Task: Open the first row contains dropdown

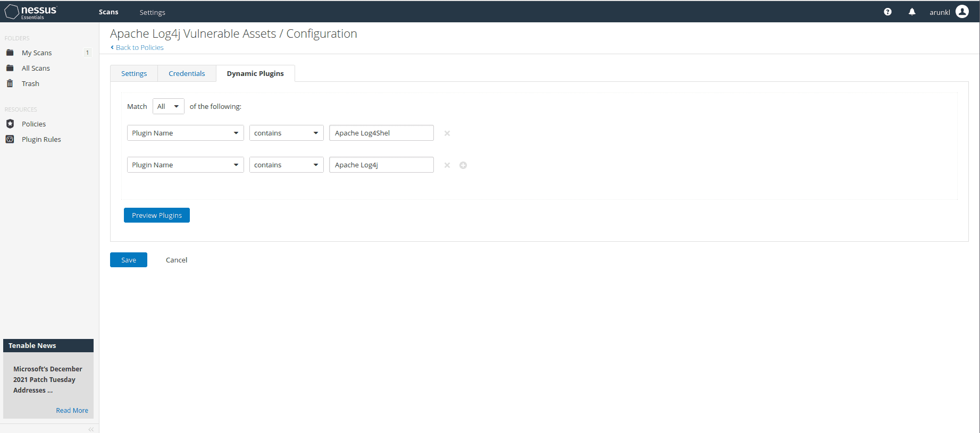Action: pyautogui.click(x=287, y=133)
